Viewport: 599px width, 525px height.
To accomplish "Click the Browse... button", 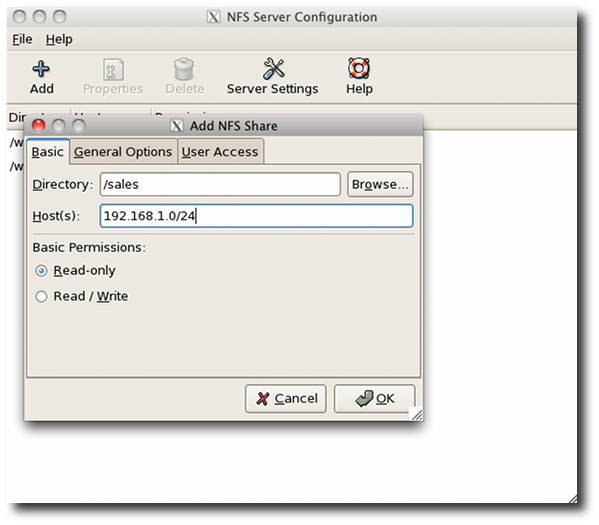I will 380,184.
